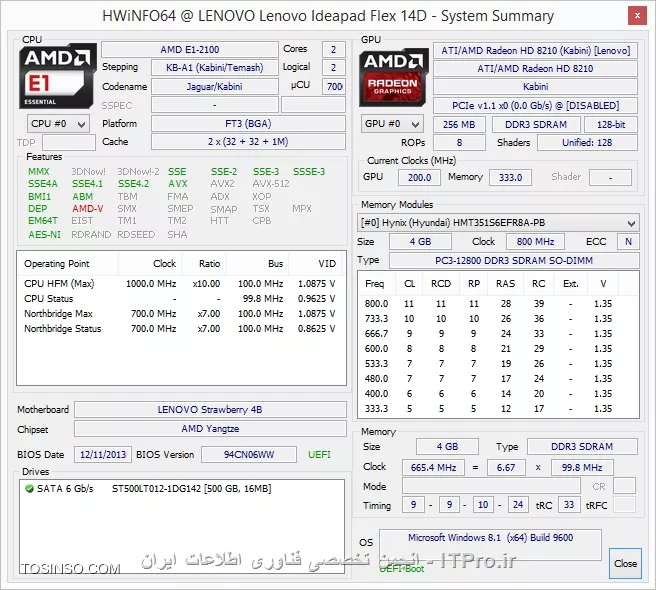Viewport: 656px width, 590px height.
Task: Click the Radeon HD 8210 (Kabini) [Lenovo] field
Action: (x=535, y=51)
